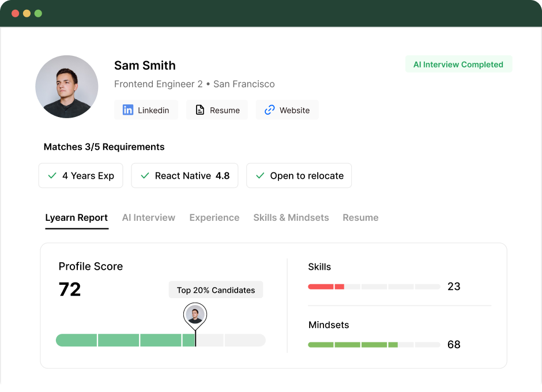Click the checkmark beside Open to relocate
542x392 pixels.
point(260,176)
